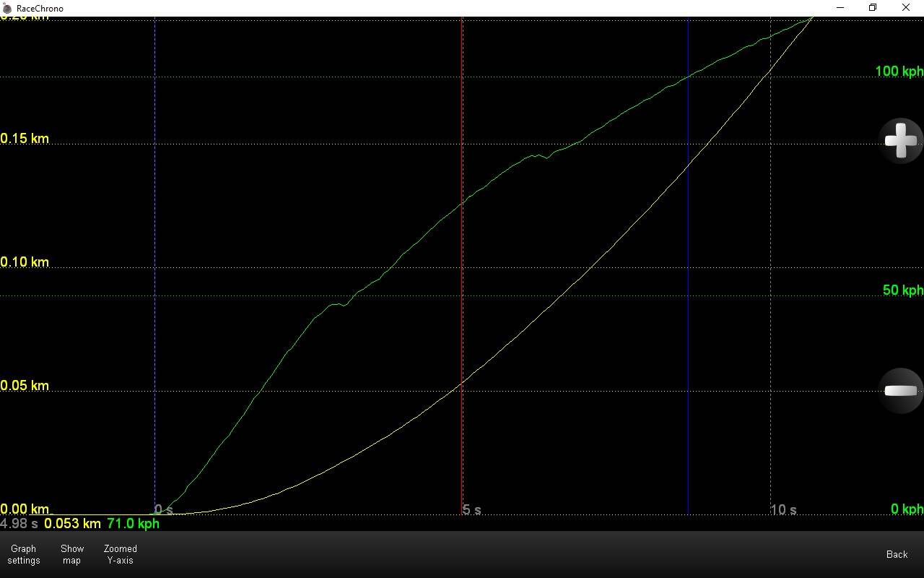Click the yellow 0.053 km readout

point(72,523)
